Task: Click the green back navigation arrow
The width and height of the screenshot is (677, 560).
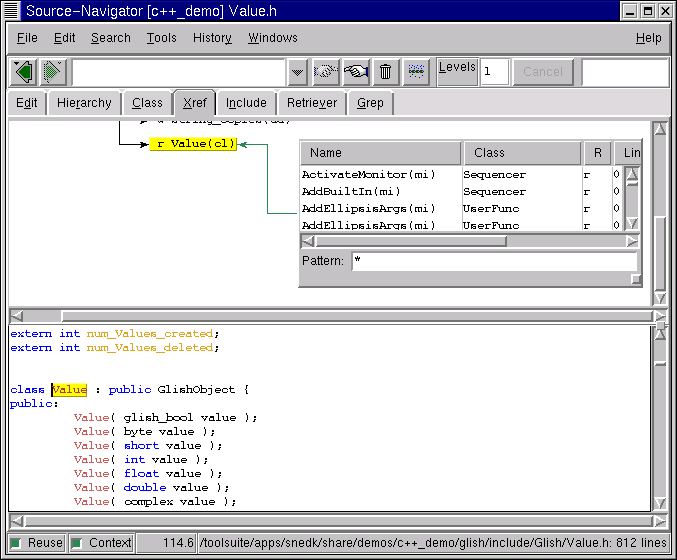Action: (x=23, y=72)
